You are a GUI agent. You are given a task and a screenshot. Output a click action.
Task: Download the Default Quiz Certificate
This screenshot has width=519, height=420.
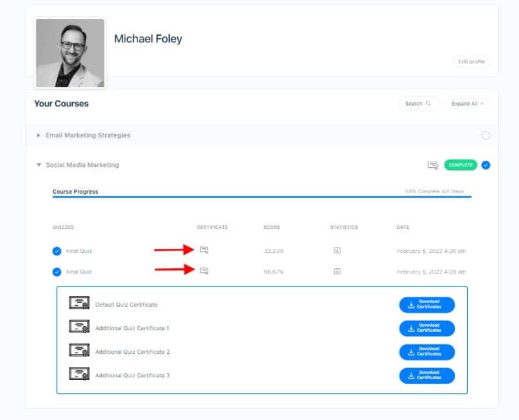427,305
